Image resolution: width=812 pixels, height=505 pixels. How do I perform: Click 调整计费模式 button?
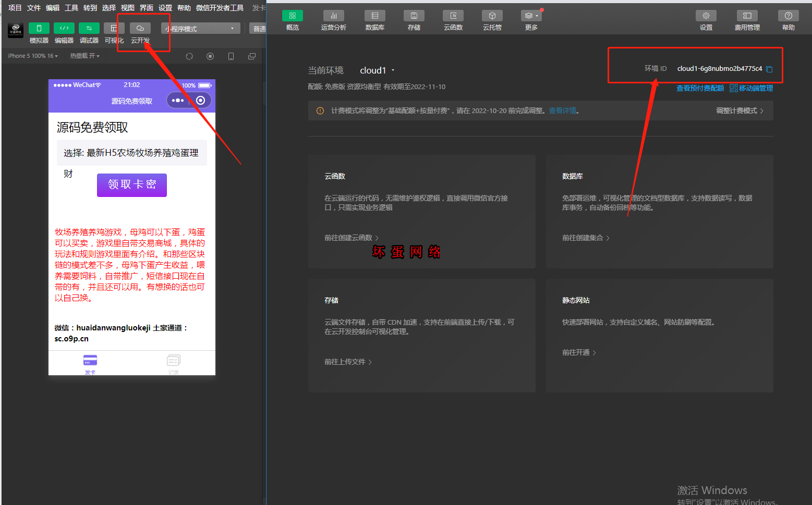point(740,110)
